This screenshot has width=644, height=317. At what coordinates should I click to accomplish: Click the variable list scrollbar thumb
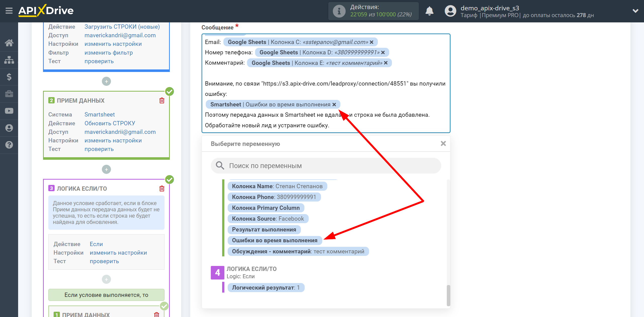(x=448, y=295)
